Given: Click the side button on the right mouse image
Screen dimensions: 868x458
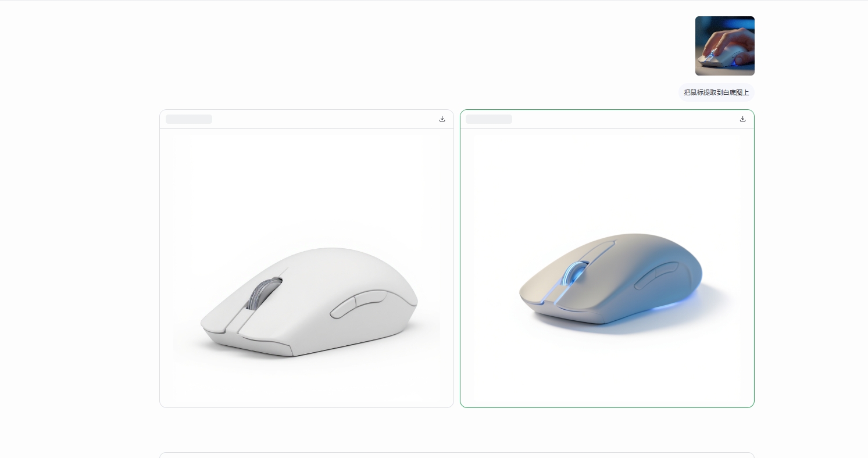Looking at the screenshot, I should coord(656,275).
